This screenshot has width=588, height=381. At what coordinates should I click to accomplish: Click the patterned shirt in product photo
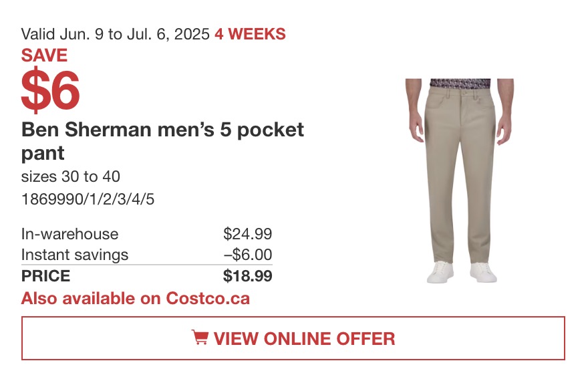click(x=460, y=84)
